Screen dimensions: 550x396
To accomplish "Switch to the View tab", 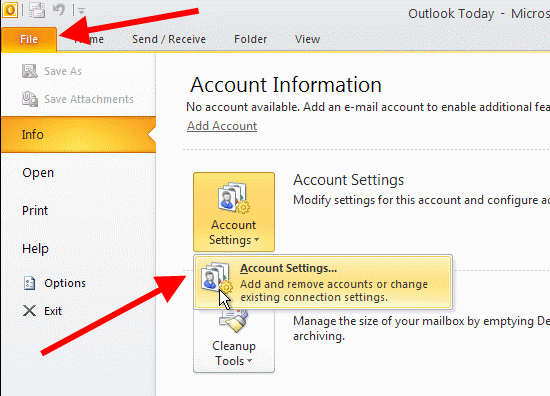I will [x=307, y=39].
